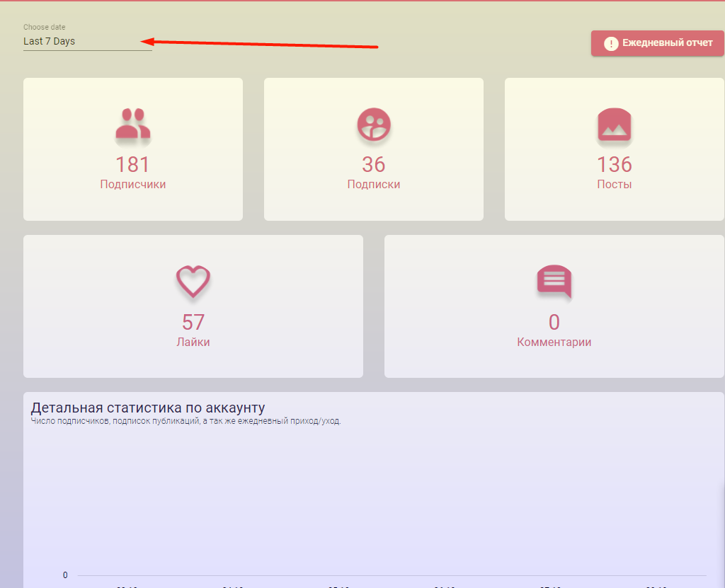725x588 pixels.
Task: Select the Комментарии label
Action: coord(554,342)
